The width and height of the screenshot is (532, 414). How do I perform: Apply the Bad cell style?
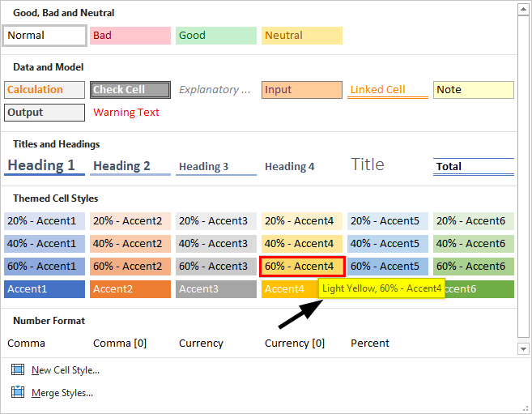tap(130, 36)
